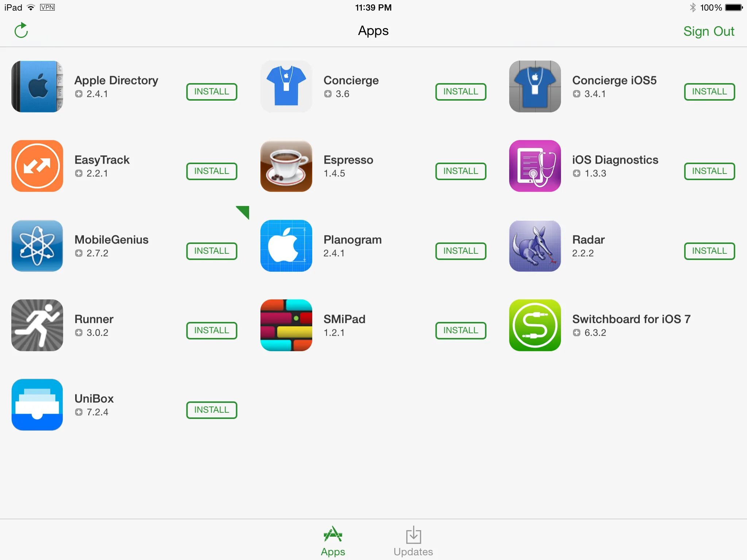
Task: Install the UniBox app
Action: tap(212, 410)
